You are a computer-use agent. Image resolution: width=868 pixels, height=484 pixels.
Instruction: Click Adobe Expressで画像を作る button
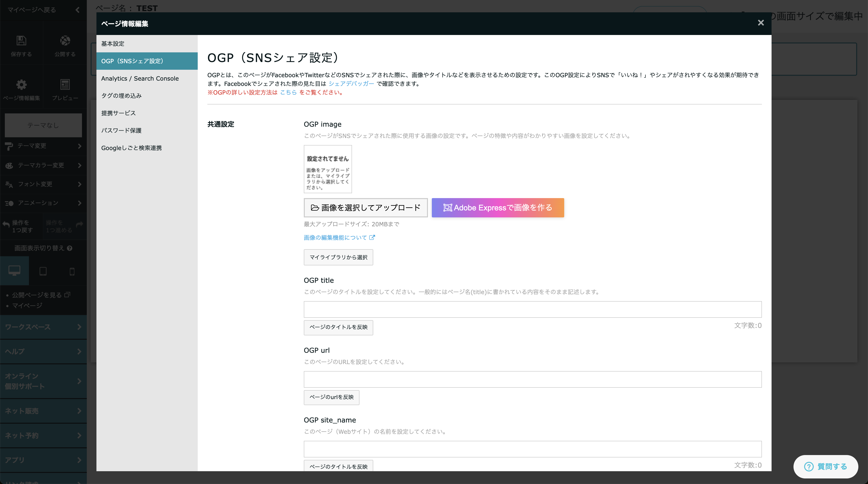pos(498,208)
